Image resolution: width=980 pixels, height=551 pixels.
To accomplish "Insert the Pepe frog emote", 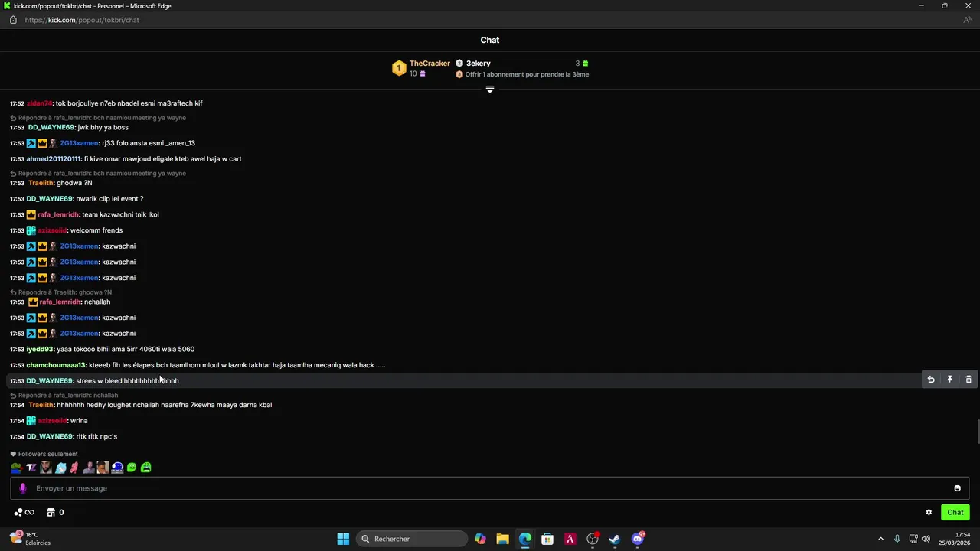I will (16, 468).
